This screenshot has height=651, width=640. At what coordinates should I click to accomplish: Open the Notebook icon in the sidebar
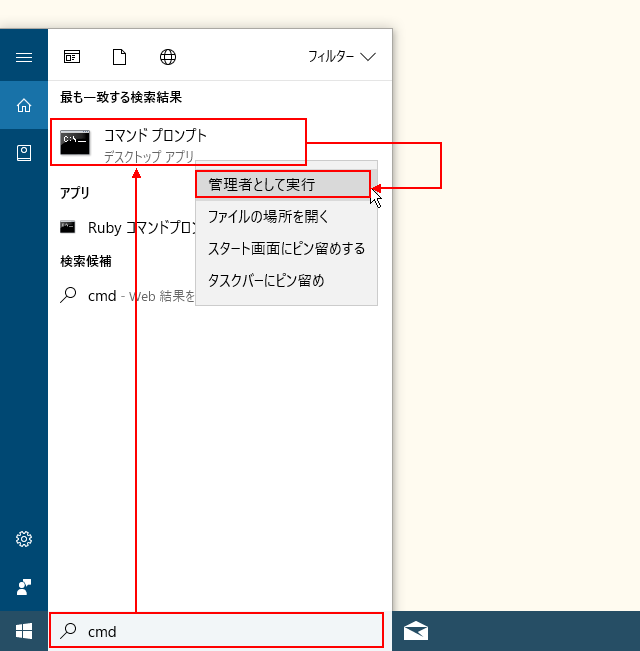click(x=24, y=153)
